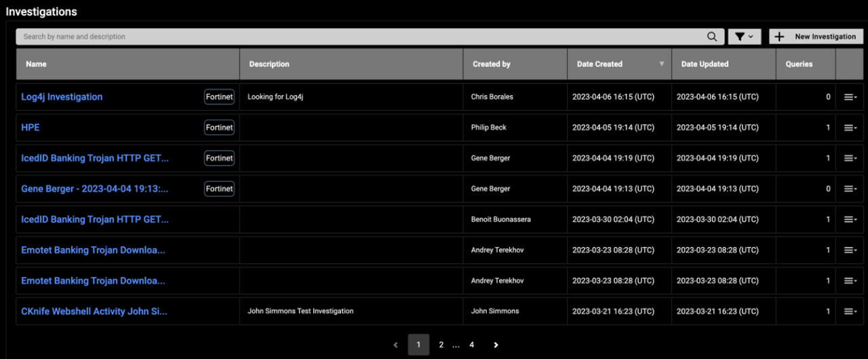Go to previous page arrow
Image resolution: width=868 pixels, height=359 pixels.
pos(396,345)
